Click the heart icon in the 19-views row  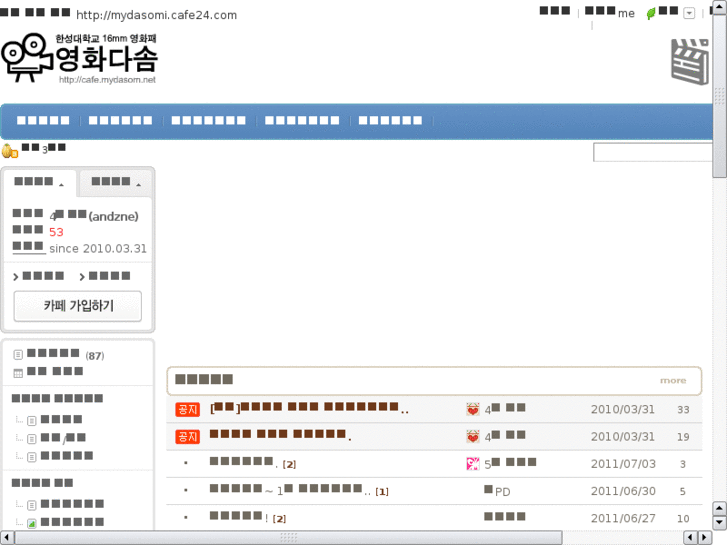(x=473, y=436)
